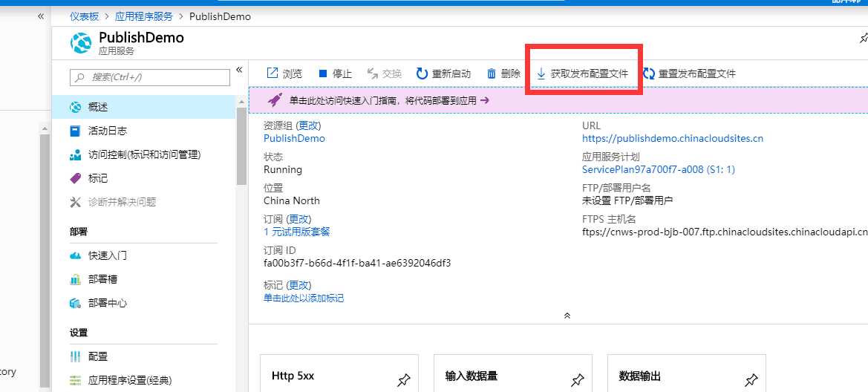Change tags via 标记 更改 link

pyautogui.click(x=299, y=285)
